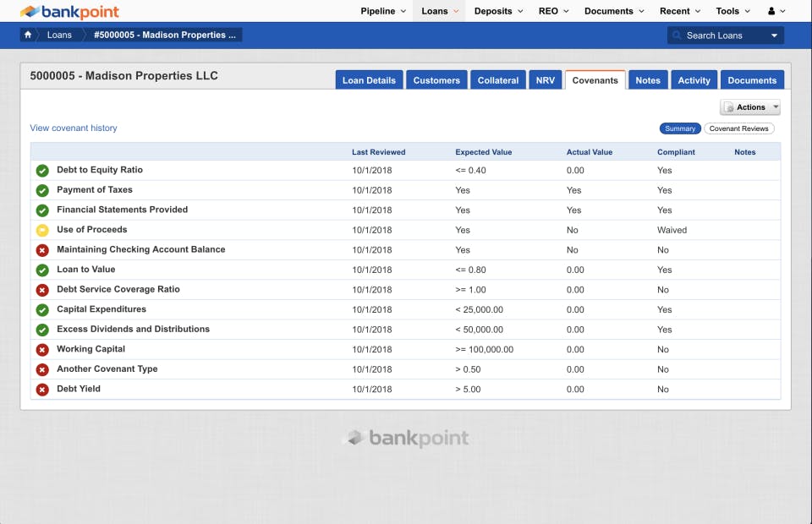Select Payment of Taxes covenant name
Screen dimensions: 812x524
click(x=95, y=189)
